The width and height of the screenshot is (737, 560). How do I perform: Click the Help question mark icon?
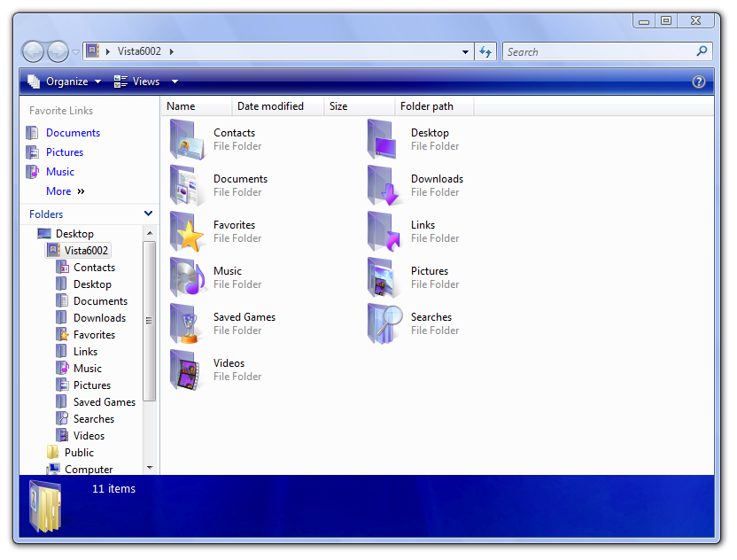pos(699,82)
